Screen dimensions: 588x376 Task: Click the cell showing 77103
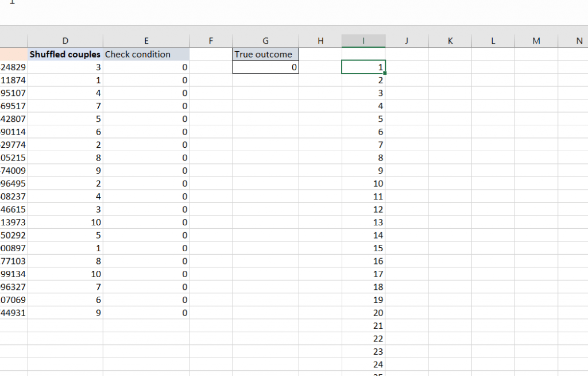[14, 261]
